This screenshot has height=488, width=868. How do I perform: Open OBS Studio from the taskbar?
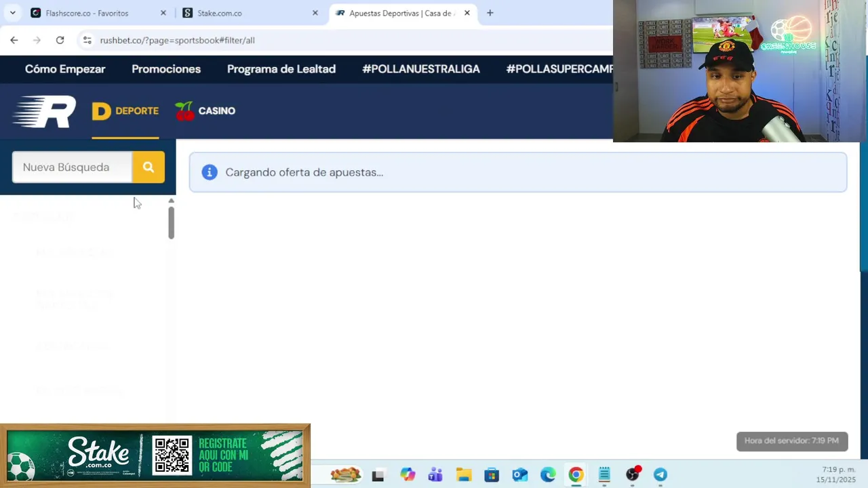[633, 475]
